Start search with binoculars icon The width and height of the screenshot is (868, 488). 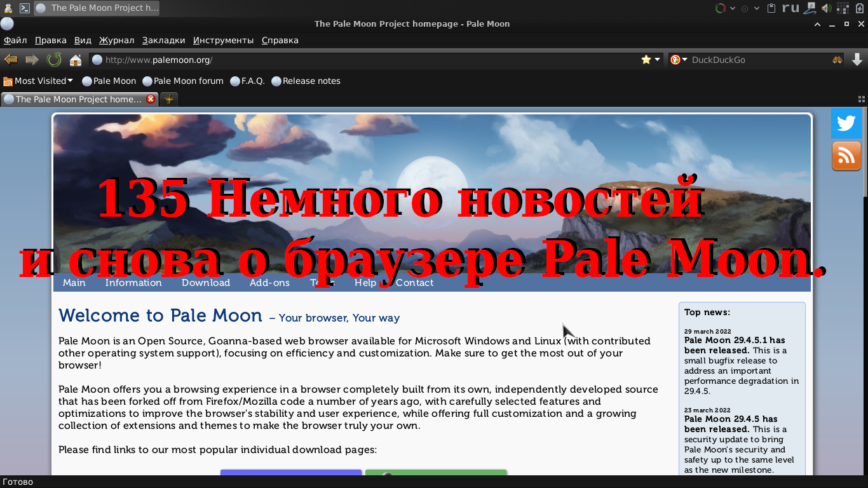(x=837, y=60)
